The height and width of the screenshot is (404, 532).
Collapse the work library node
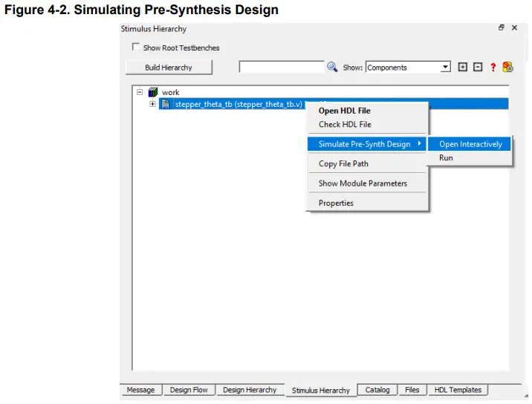tap(140, 92)
